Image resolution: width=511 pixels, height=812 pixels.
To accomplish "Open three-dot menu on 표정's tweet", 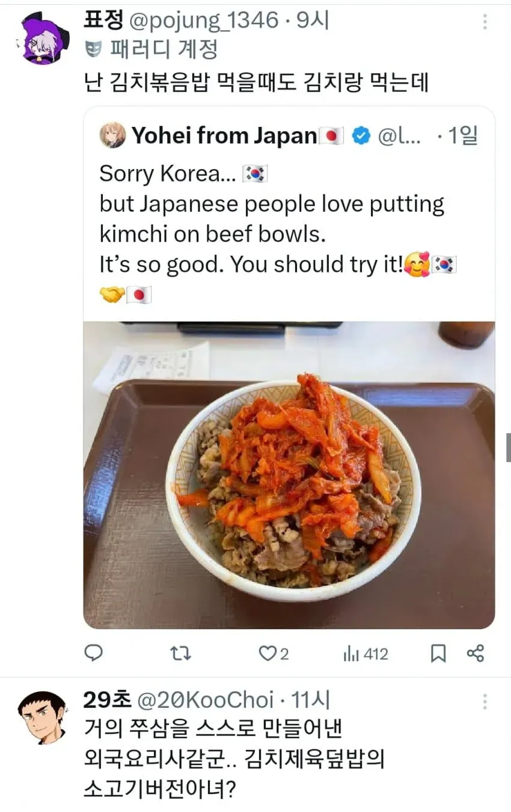I will pyautogui.click(x=485, y=22).
